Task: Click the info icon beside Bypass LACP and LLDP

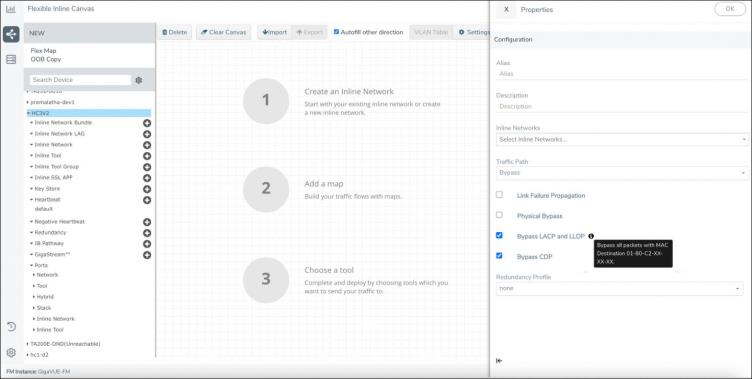Action: click(x=591, y=236)
